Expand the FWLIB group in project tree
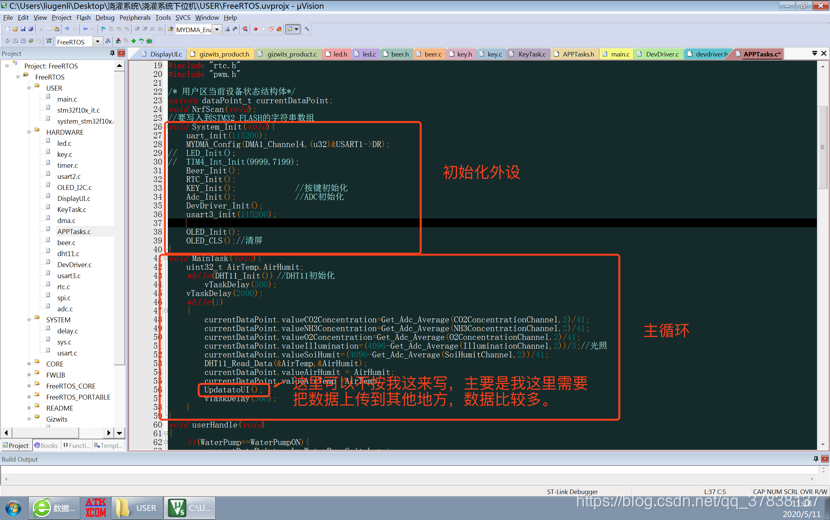 [29, 375]
